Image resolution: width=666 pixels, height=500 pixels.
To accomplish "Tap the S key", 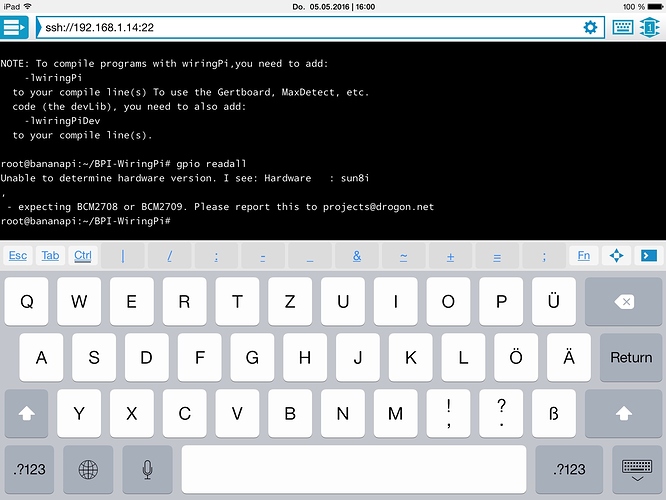I will 94,357.
